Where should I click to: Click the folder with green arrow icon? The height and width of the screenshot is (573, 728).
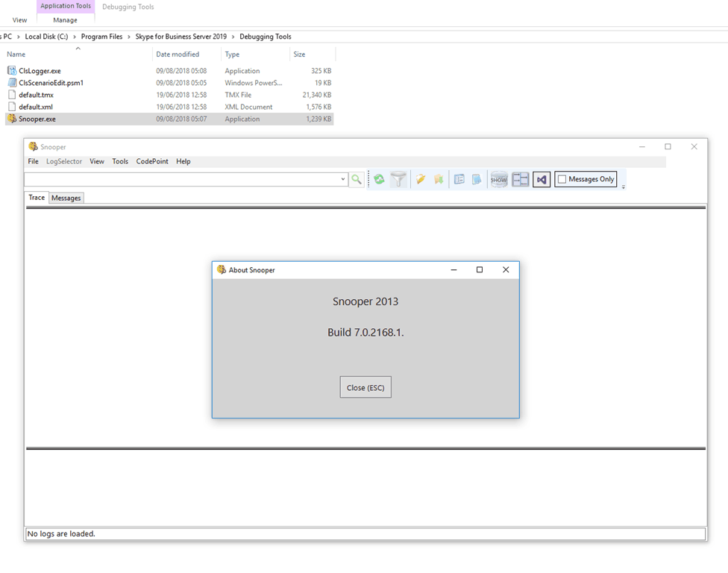point(439,179)
